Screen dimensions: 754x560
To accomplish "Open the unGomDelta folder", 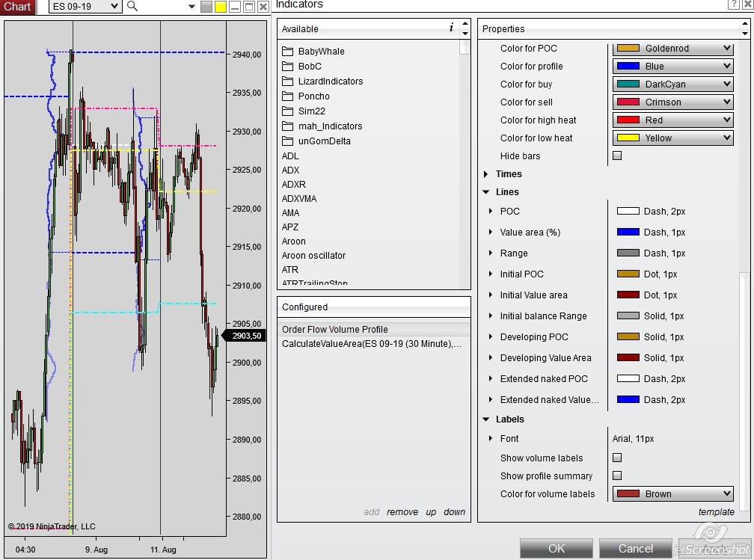I will (324, 141).
